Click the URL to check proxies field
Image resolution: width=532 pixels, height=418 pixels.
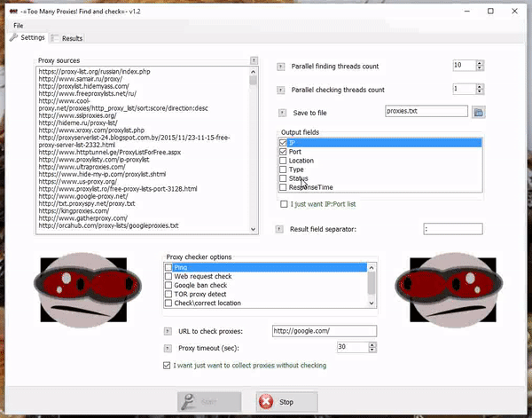click(324, 331)
